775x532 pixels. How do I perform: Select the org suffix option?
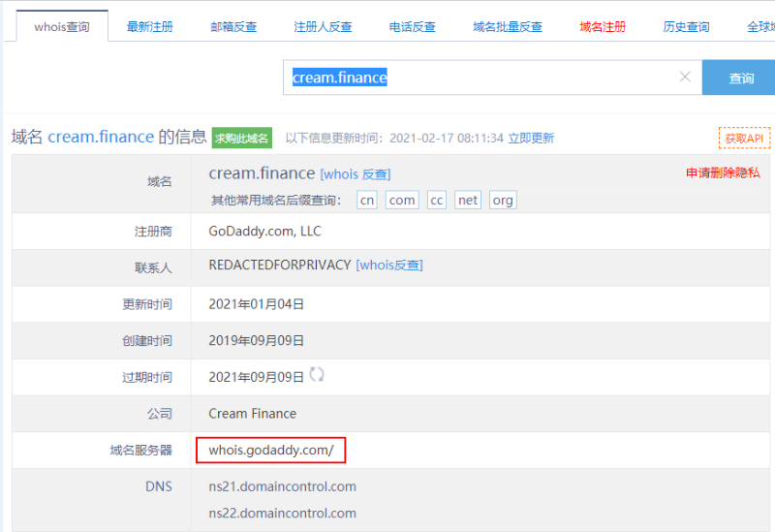tap(502, 201)
